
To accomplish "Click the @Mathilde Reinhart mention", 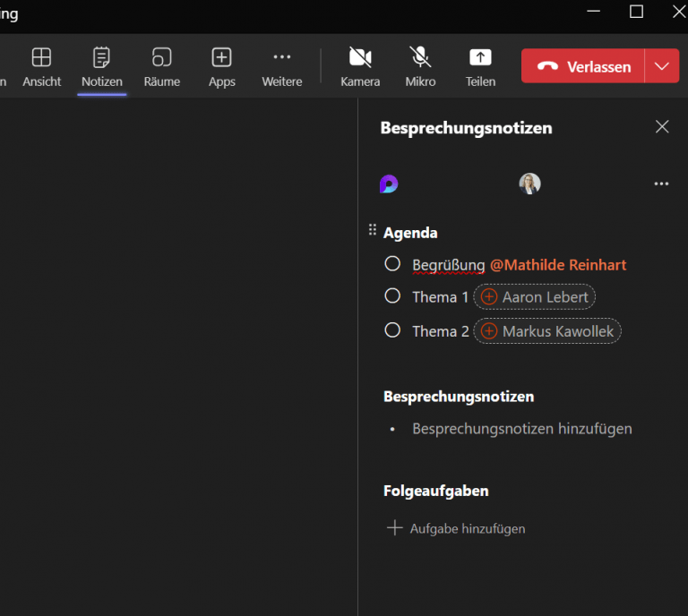I will [x=558, y=265].
